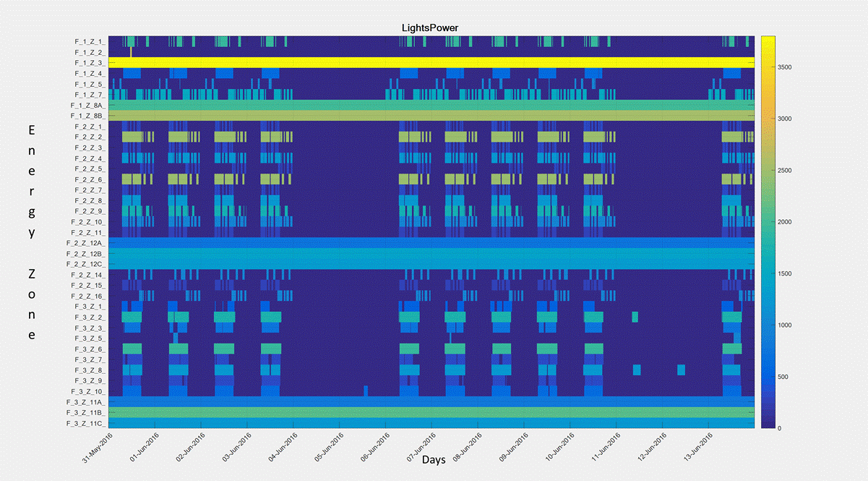Select the F_3_Z_2_ row label
Screen dimensions: 868x481
pos(89,318)
